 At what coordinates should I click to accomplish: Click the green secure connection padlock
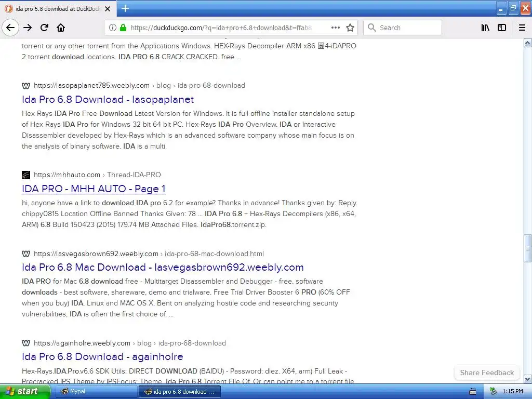tap(123, 28)
